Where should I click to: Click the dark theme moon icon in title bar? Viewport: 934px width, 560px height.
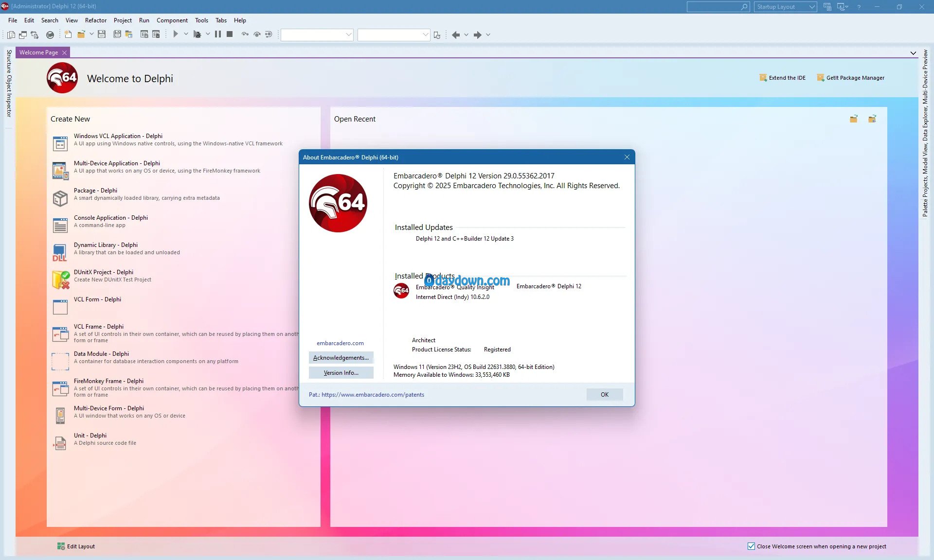pyautogui.click(x=841, y=7)
